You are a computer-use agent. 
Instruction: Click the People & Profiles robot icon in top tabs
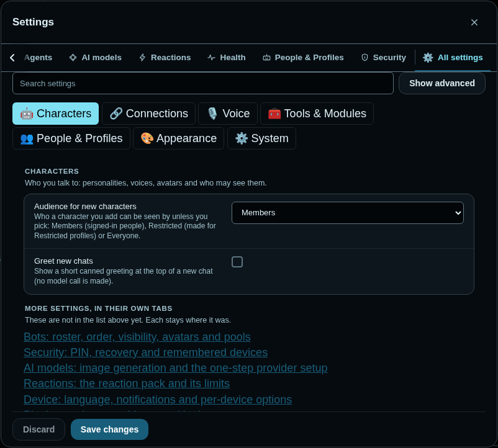pyautogui.click(x=266, y=58)
